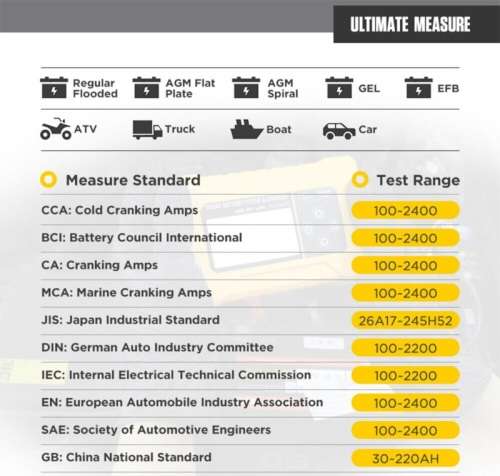Viewport: 500px width, 476px height.
Task: Click the ATV vehicle icon
Action: coord(56,129)
